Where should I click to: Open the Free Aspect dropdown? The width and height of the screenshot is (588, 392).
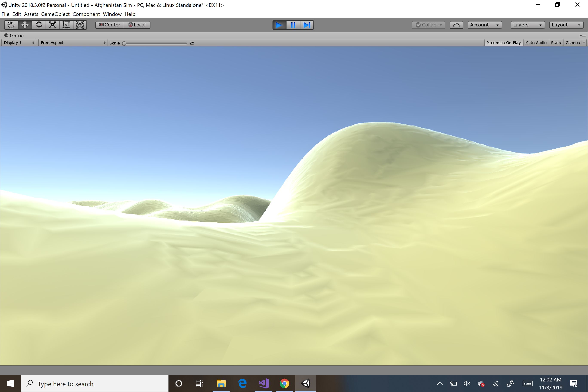tap(73, 43)
